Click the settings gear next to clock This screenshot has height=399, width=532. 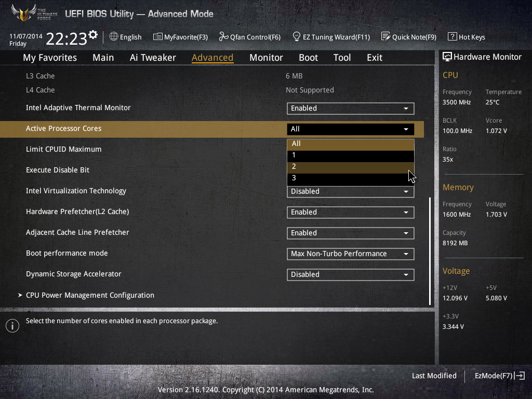pos(93,35)
